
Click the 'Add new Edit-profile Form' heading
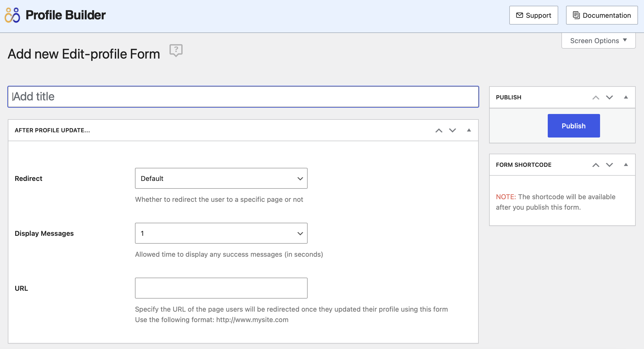[84, 54]
